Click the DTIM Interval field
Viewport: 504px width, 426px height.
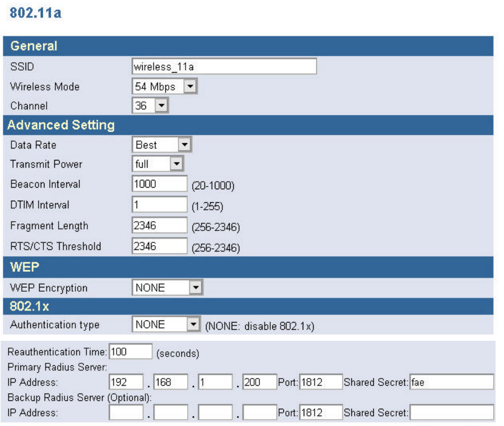coord(159,205)
